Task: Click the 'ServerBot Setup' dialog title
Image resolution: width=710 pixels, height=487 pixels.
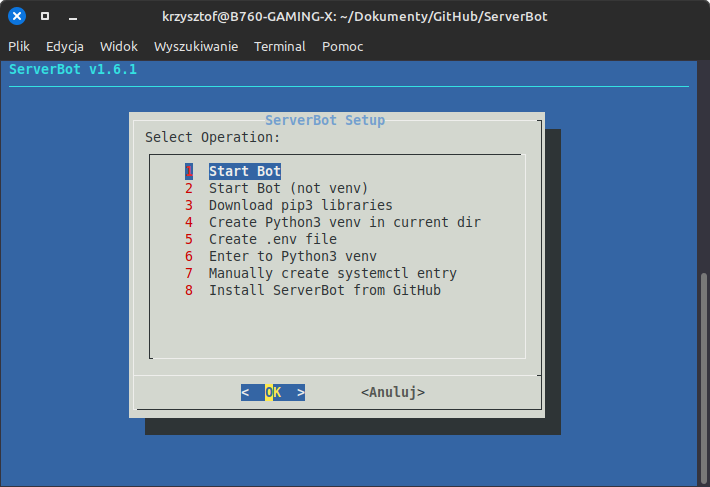Action: (325, 120)
